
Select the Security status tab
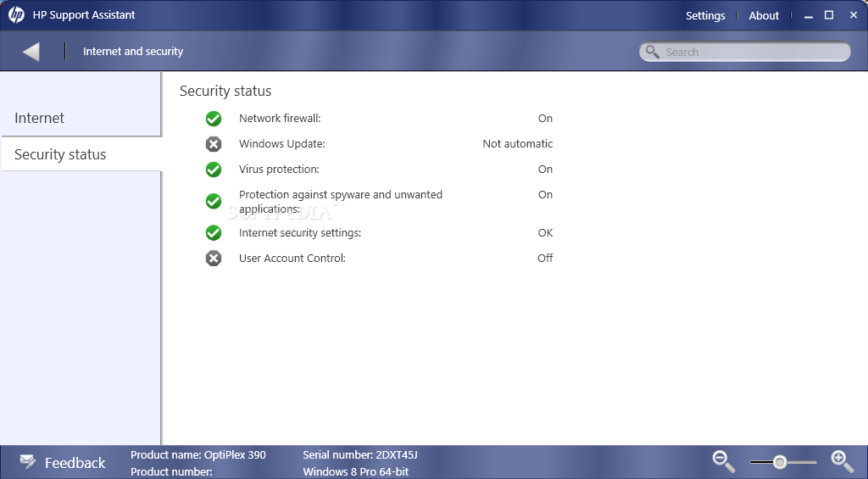click(x=81, y=154)
